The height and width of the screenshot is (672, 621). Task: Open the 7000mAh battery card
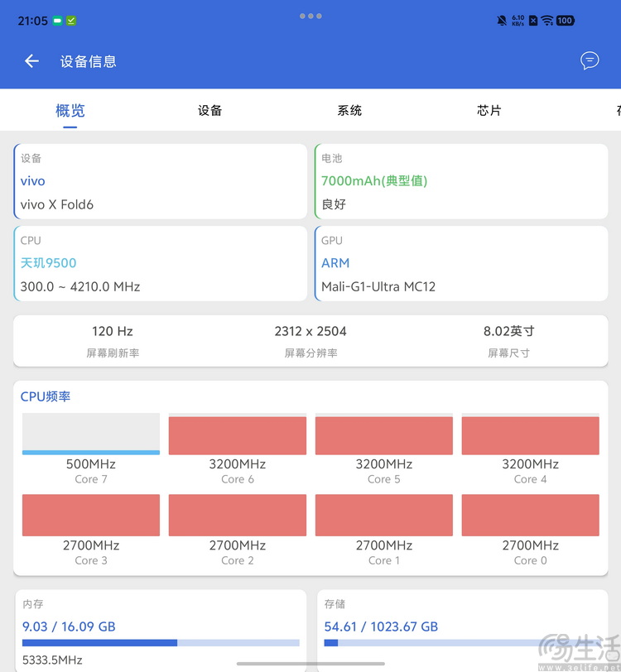461,181
